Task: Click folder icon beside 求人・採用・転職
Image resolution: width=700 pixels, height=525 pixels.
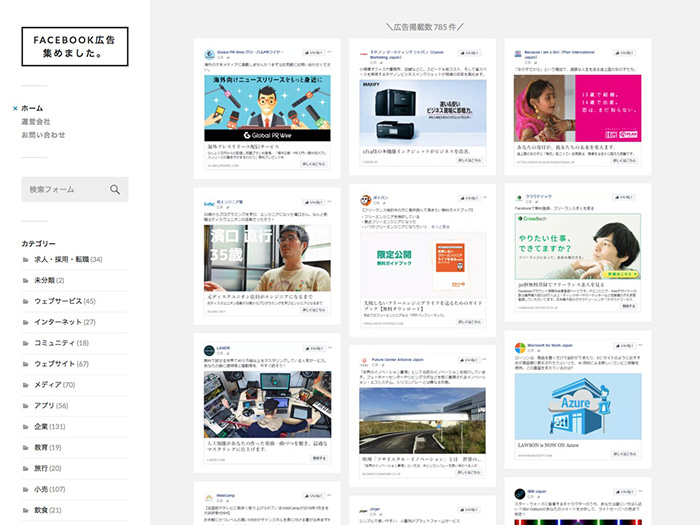Action: (25, 259)
